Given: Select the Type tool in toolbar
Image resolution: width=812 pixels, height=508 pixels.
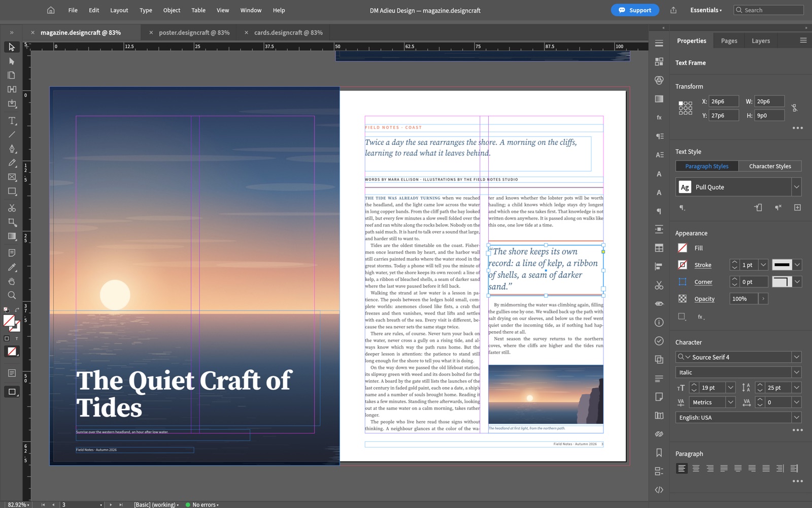Looking at the screenshot, I should coord(12,121).
